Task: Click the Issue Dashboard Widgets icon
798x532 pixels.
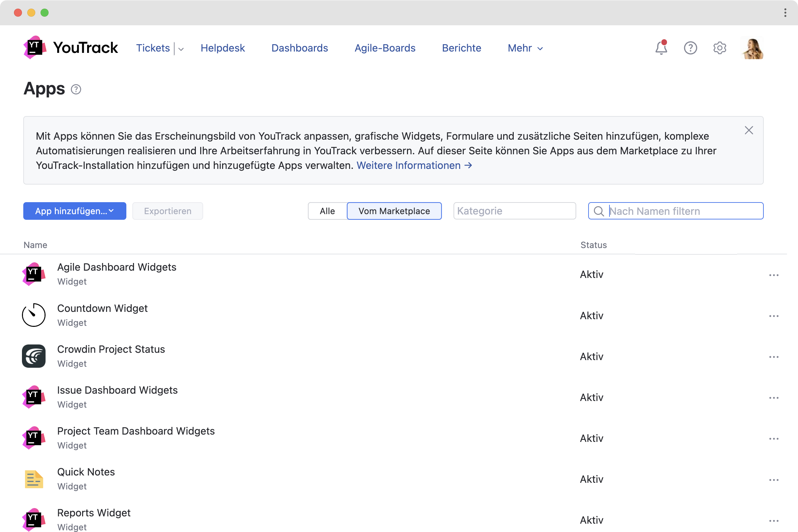Action: coord(34,397)
